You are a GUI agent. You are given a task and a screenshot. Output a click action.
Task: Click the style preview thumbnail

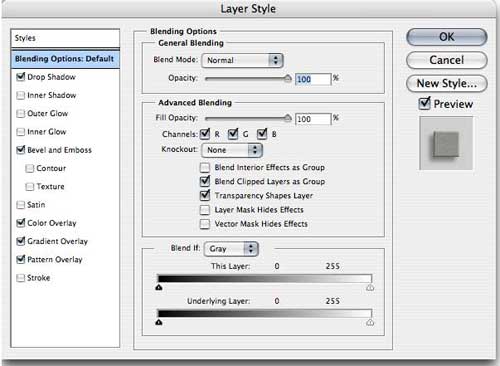point(446,143)
